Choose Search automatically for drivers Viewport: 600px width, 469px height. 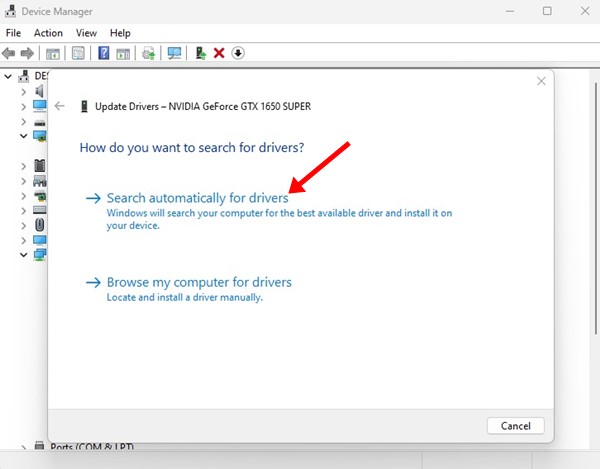coord(198,198)
